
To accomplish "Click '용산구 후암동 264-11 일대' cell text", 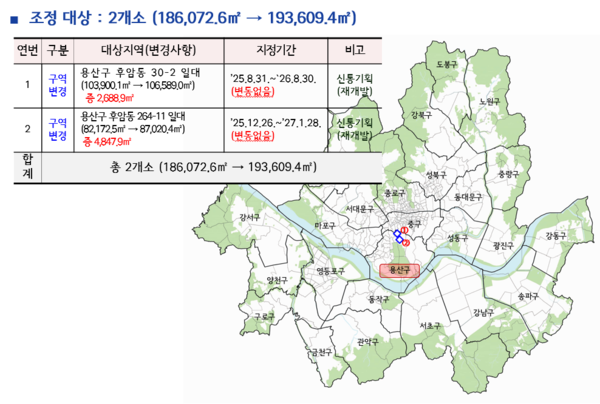I will pos(133,116).
